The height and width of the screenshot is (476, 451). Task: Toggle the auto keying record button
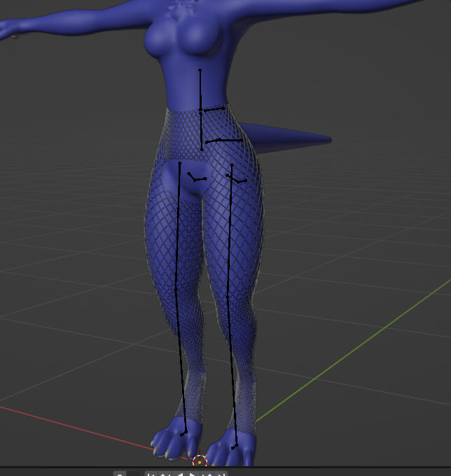pos(120,474)
